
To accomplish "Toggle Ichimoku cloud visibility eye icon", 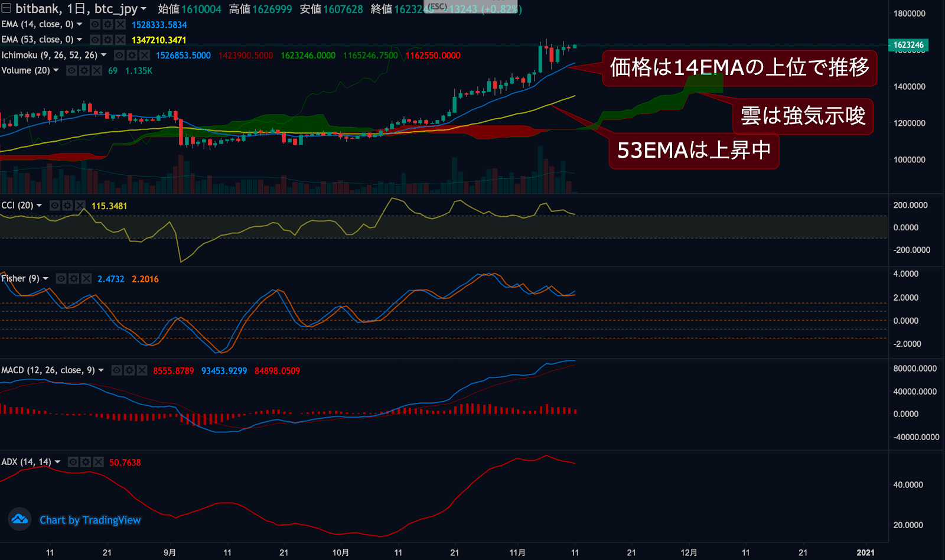I will tap(119, 55).
